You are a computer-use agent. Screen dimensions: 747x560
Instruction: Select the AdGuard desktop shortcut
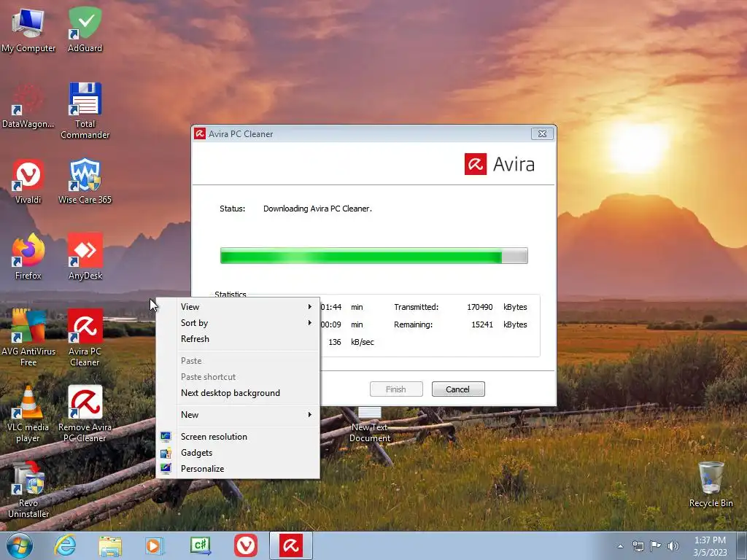tap(85, 28)
